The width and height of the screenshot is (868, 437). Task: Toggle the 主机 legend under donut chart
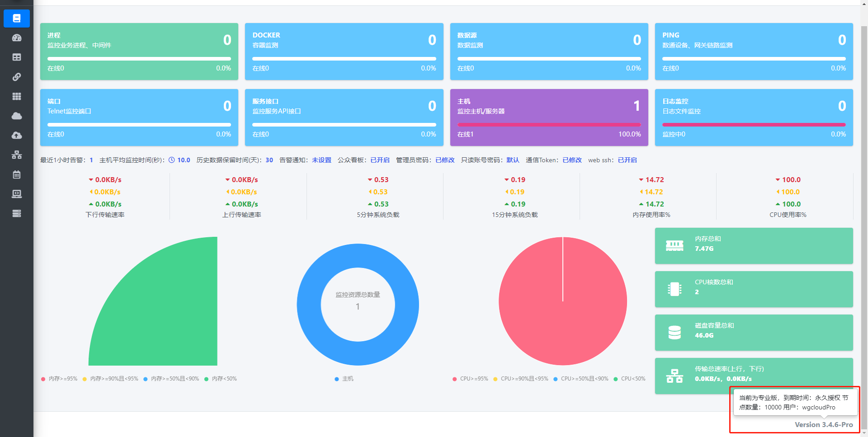344,379
